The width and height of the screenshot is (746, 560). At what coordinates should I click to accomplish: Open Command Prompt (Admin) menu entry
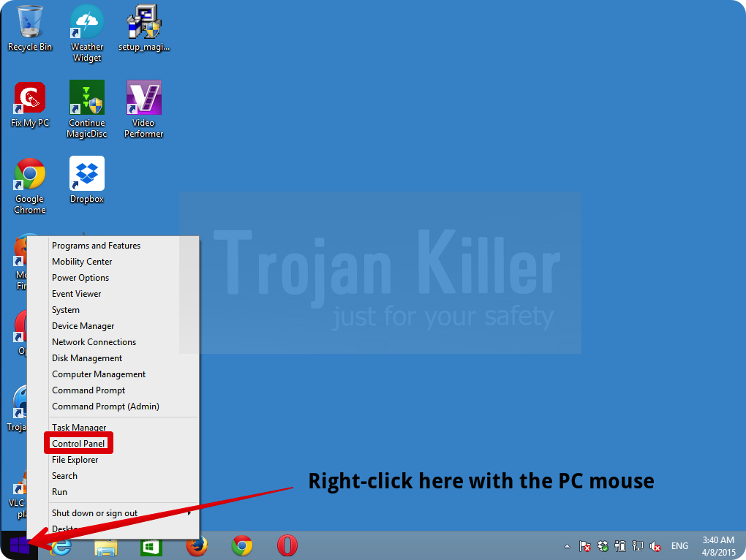click(x=105, y=406)
